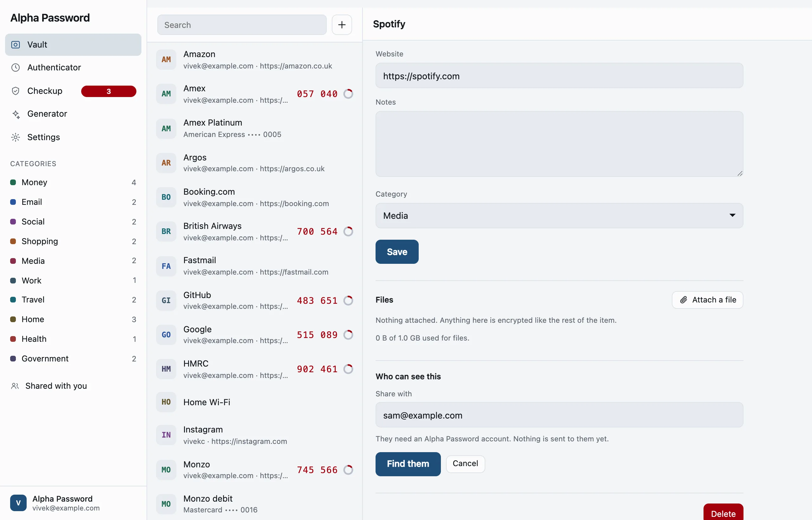Click Find them to share
Screen dimensions: 812x520
tap(408, 464)
